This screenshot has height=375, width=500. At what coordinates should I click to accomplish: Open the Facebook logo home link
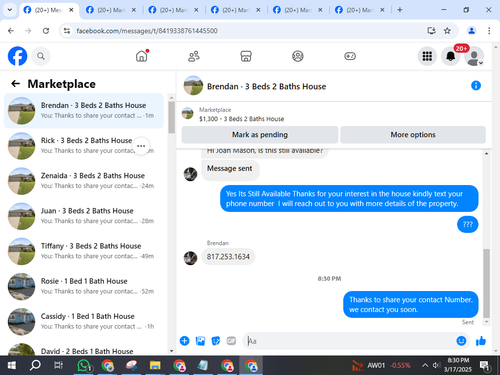tap(17, 56)
